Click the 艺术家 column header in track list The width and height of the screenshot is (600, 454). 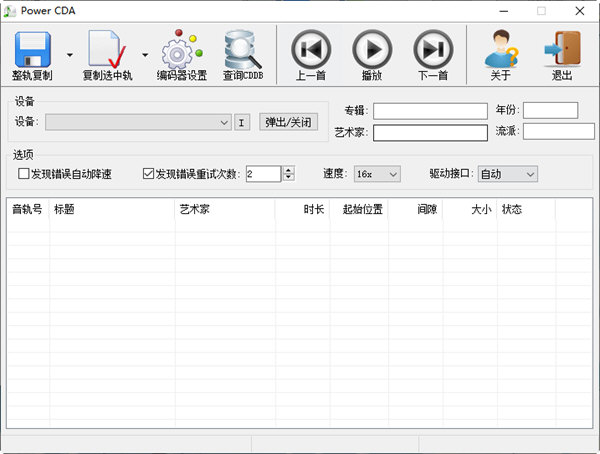(225, 209)
